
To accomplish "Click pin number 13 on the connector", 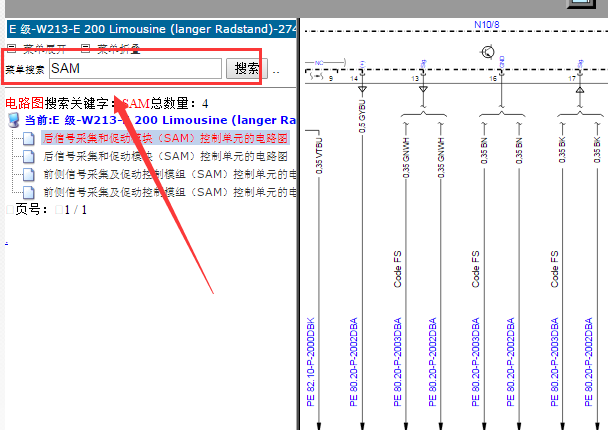I will click(x=415, y=79).
